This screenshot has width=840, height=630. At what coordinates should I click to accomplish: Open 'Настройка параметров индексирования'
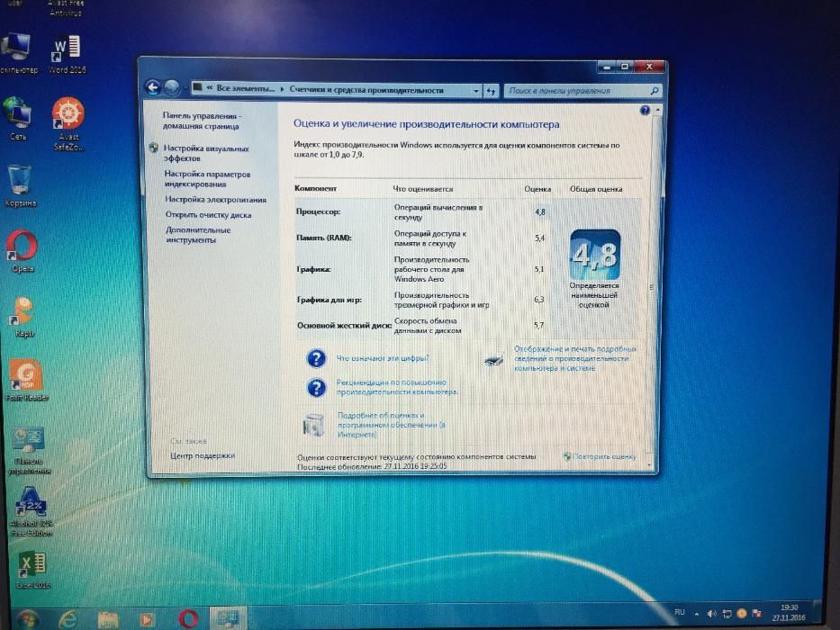[207, 179]
